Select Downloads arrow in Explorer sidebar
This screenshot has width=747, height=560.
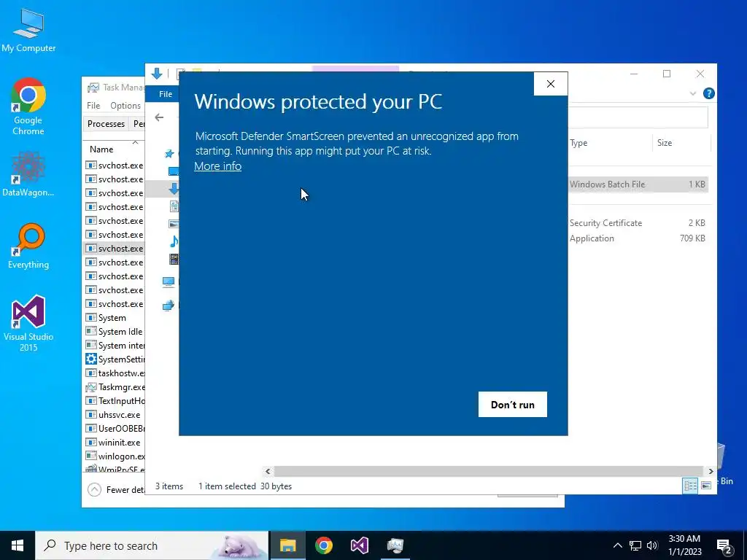[174, 189]
